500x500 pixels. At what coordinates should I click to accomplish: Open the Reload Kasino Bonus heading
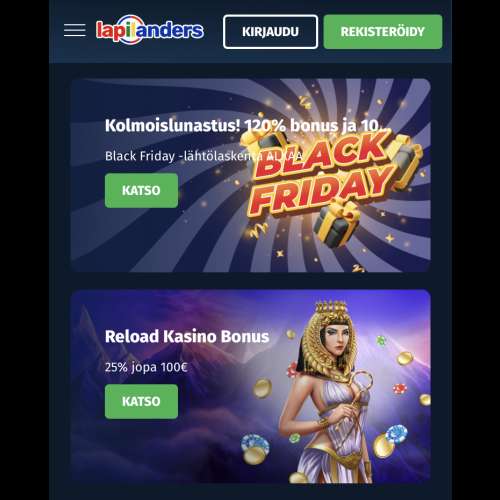(187, 336)
